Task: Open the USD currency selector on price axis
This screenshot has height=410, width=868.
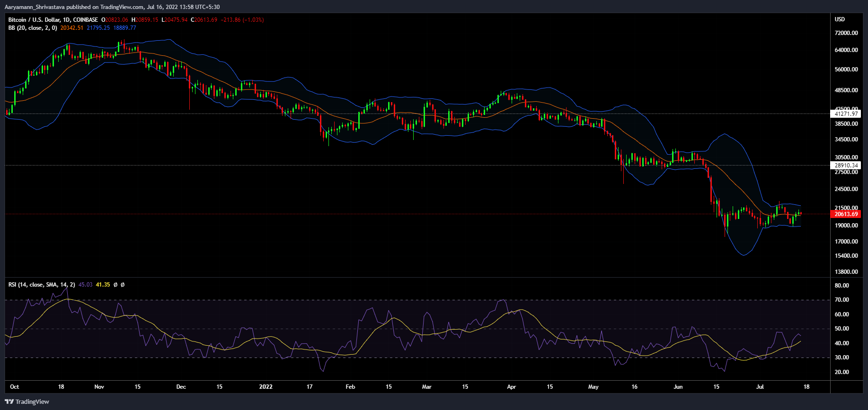Action: click(x=840, y=19)
